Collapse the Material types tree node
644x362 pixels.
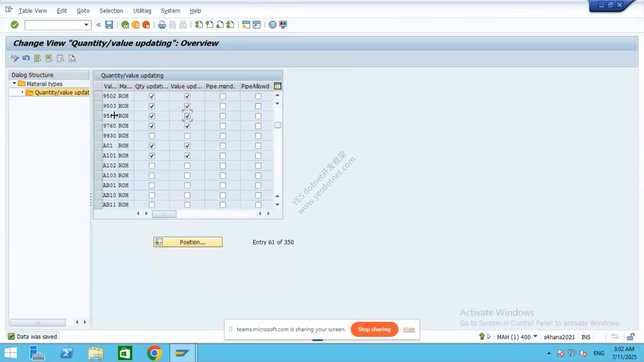(x=14, y=83)
